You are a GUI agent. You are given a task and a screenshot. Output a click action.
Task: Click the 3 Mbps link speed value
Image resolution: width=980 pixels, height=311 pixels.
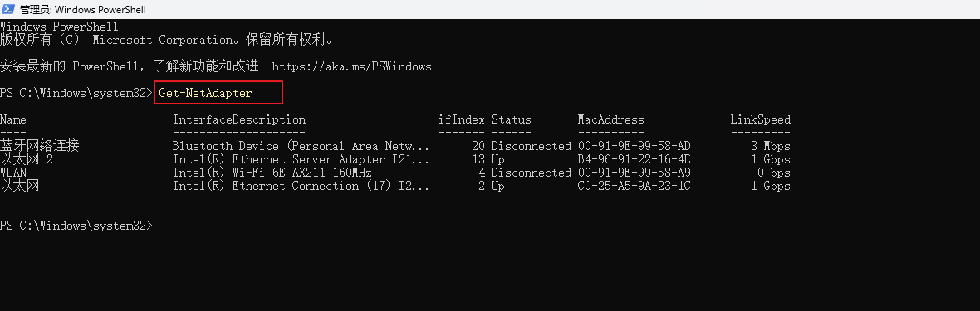tap(772, 146)
